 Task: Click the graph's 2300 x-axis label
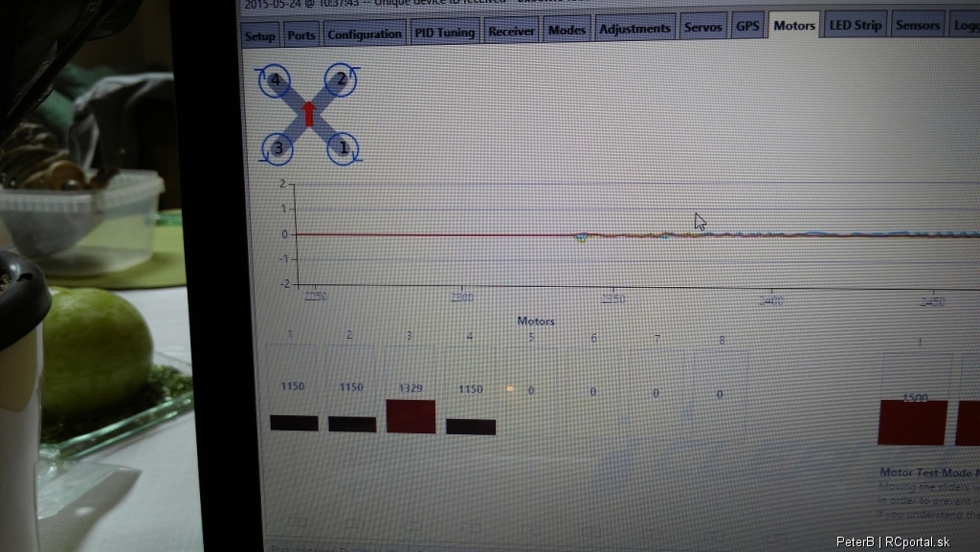(462, 298)
